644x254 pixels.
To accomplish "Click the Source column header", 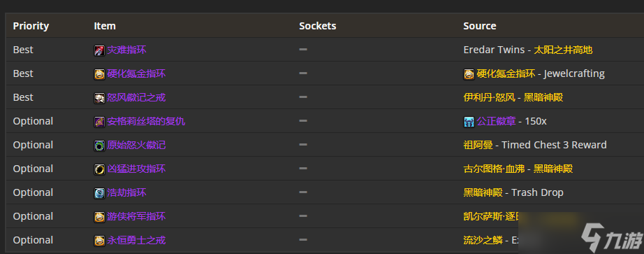I will coord(480,26).
